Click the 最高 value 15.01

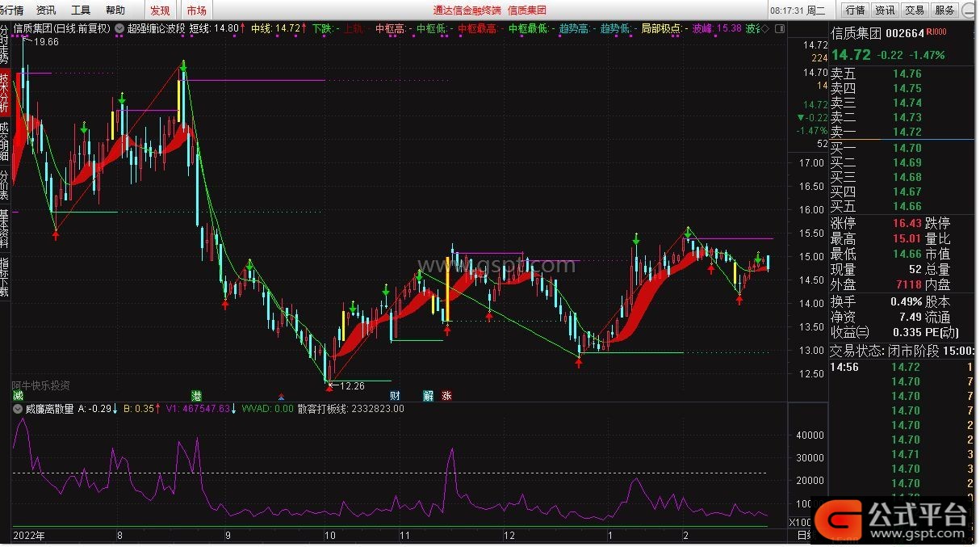(907, 238)
